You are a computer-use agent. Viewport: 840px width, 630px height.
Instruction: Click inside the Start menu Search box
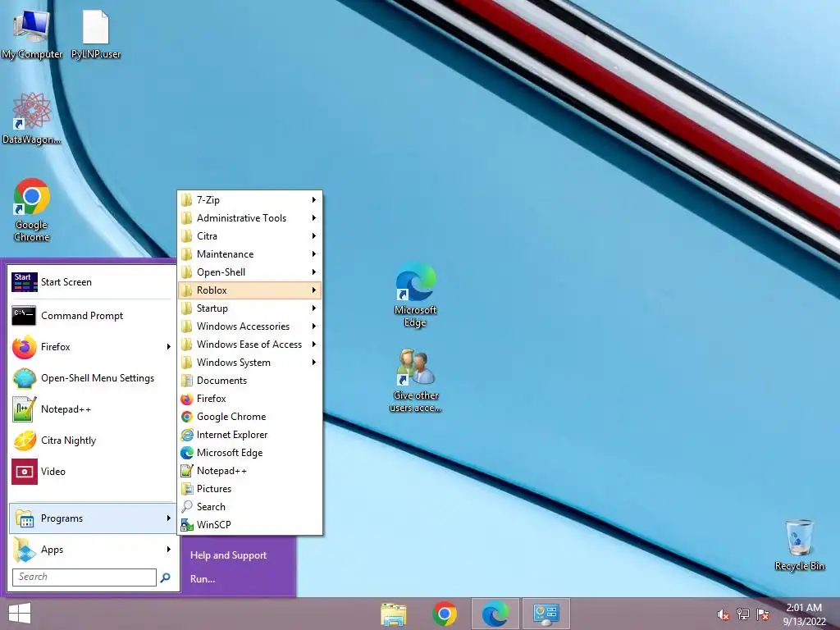(84, 577)
